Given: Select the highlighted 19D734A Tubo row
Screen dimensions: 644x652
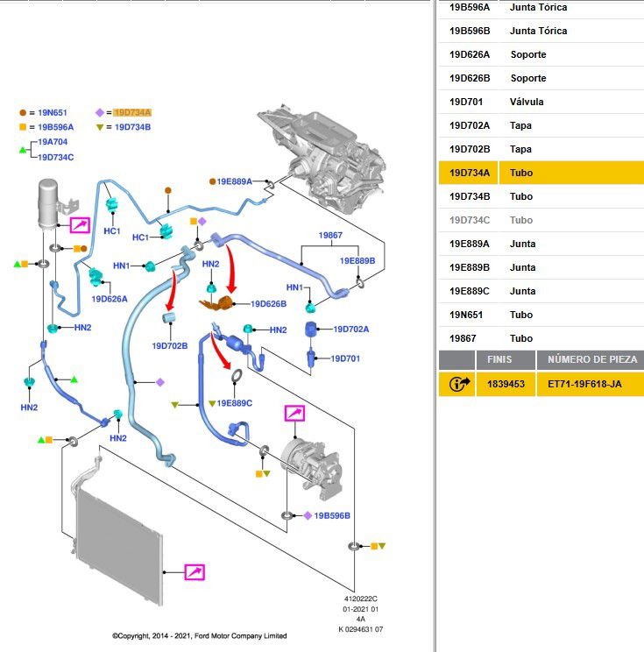Looking at the screenshot, I should (541, 173).
